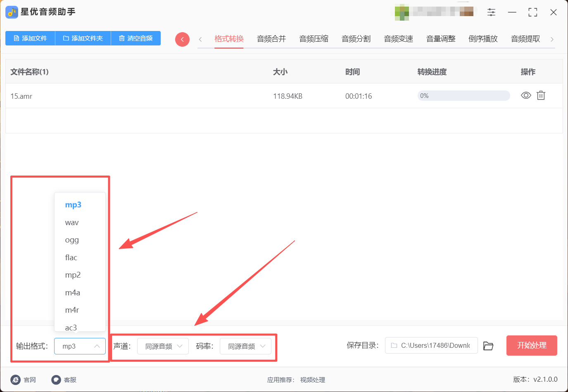Click the 版本 v2.1.0.0 version text

click(535, 379)
